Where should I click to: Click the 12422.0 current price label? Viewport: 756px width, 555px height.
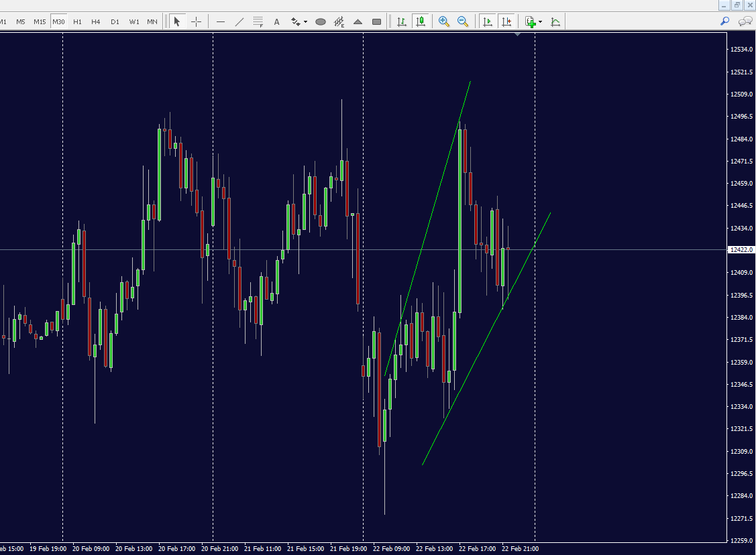tap(741, 250)
